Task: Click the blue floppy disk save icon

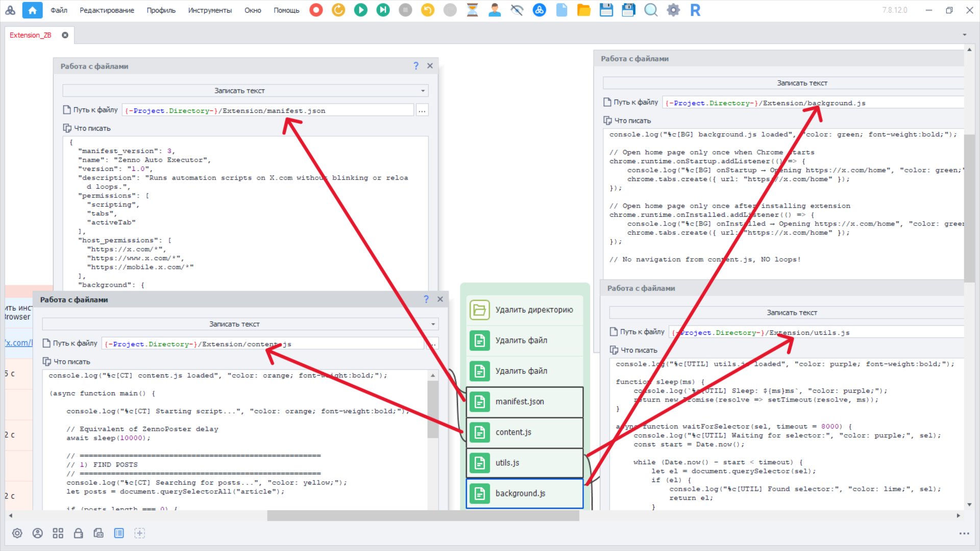Action: click(x=606, y=10)
